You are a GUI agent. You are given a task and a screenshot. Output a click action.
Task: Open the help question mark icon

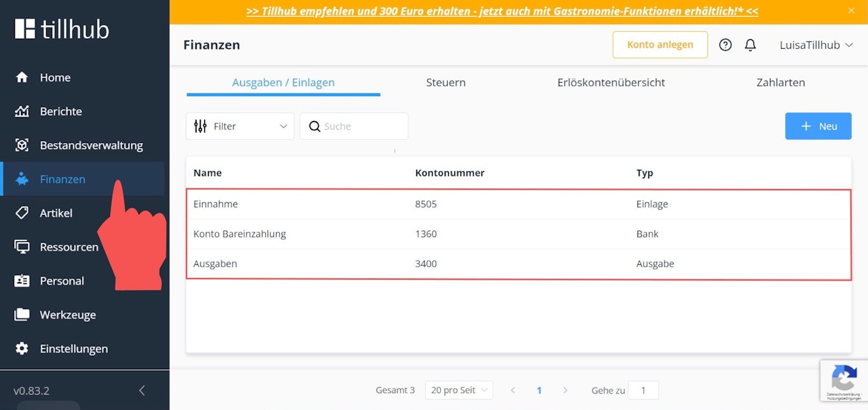click(725, 45)
